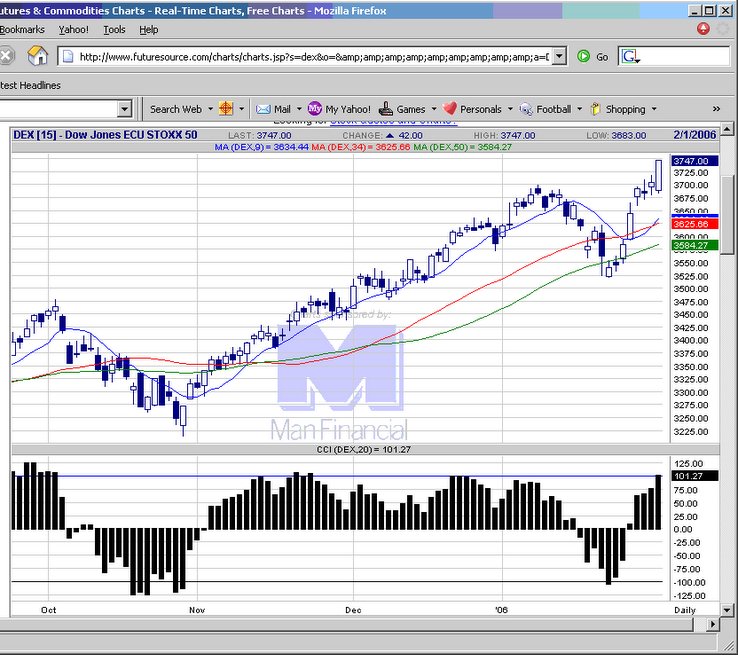Click the red 3625.66 MA label

[695, 224]
